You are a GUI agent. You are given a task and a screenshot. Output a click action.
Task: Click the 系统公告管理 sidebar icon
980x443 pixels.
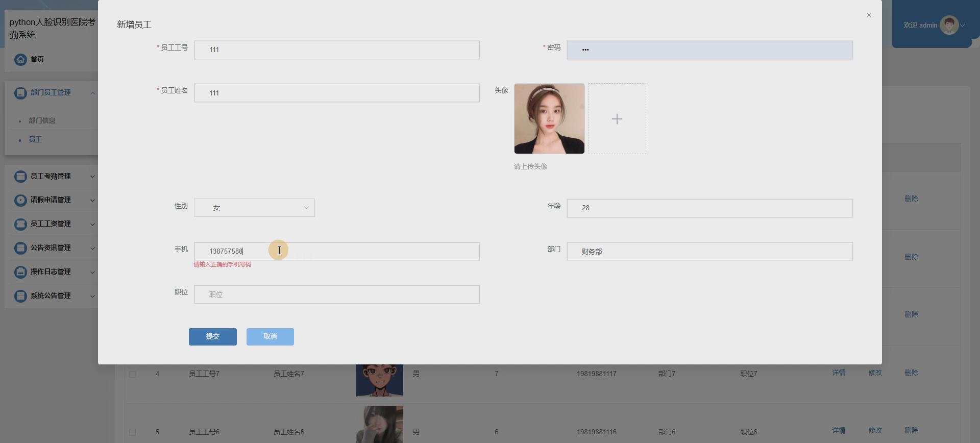tap(20, 296)
